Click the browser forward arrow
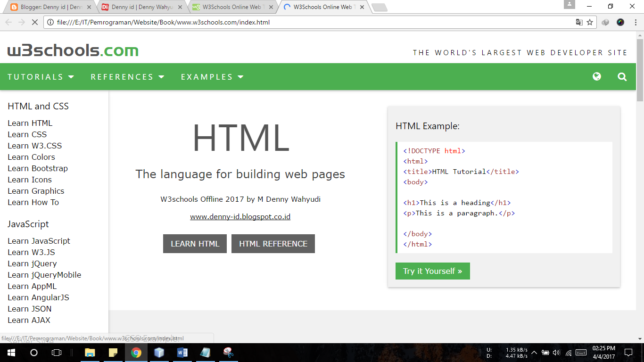Screen dimensions: 644x362 click(22, 22)
